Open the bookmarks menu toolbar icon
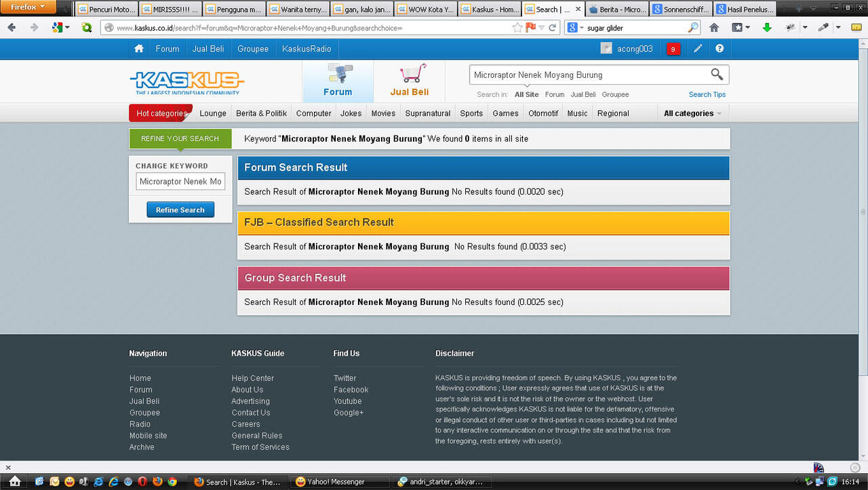 coord(741,28)
